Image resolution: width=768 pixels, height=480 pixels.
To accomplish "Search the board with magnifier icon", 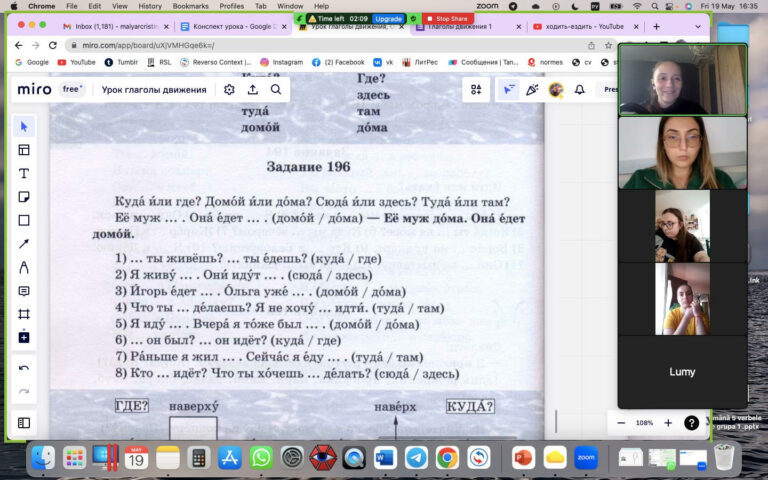I will (x=275, y=89).
